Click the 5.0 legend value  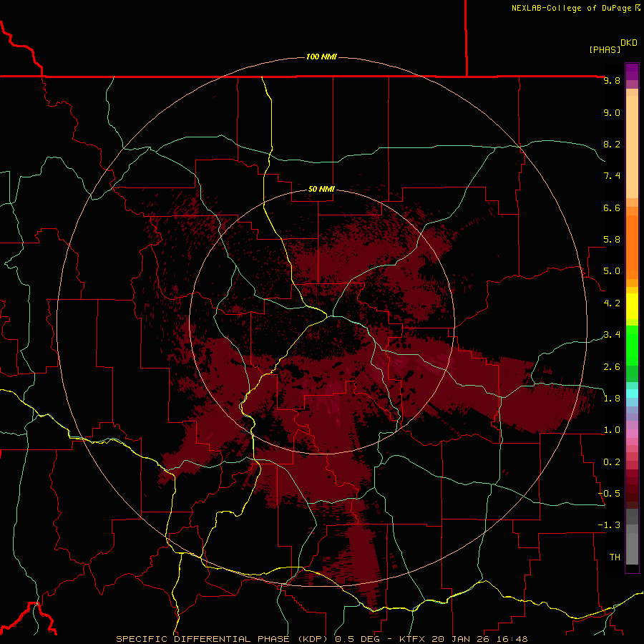[x=612, y=271]
